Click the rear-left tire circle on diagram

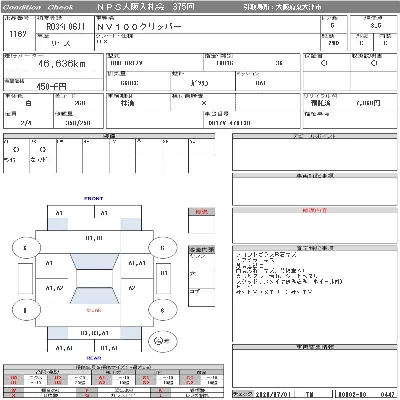click(26, 310)
